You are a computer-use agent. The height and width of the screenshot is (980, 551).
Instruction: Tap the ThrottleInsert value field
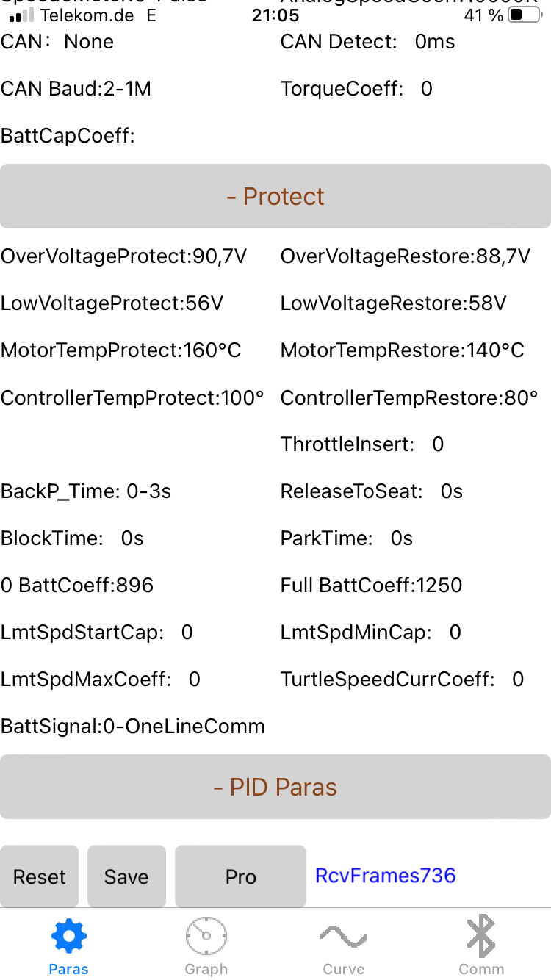437,444
